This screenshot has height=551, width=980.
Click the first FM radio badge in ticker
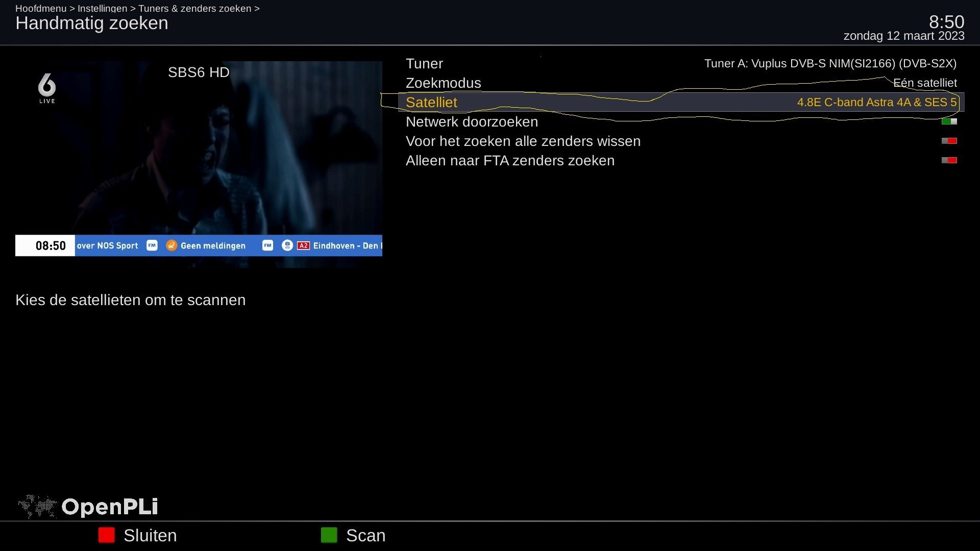coord(152,245)
